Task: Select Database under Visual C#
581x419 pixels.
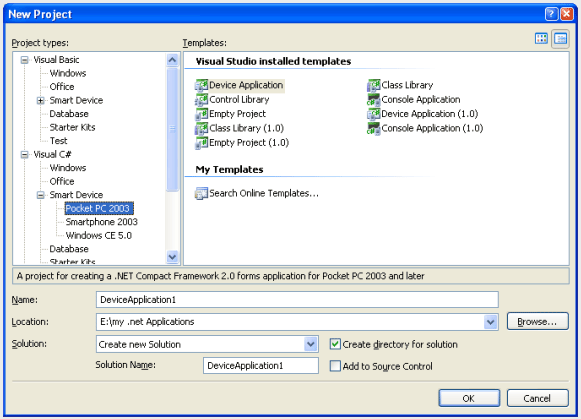Action: point(69,249)
